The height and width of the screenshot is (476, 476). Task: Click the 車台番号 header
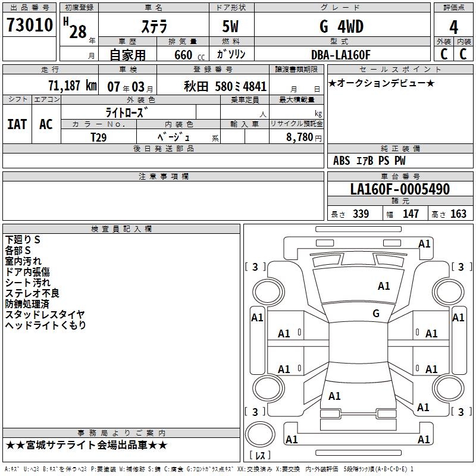pyautogui.click(x=400, y=176)
